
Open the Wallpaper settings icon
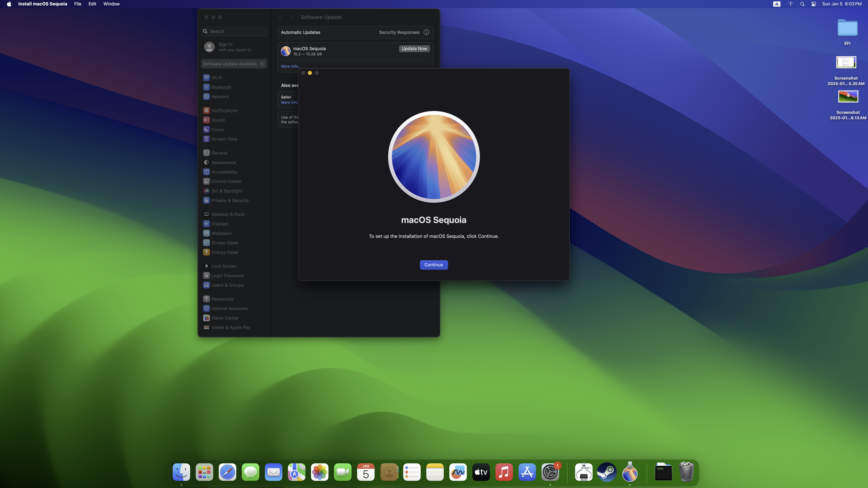coord(206,233)
